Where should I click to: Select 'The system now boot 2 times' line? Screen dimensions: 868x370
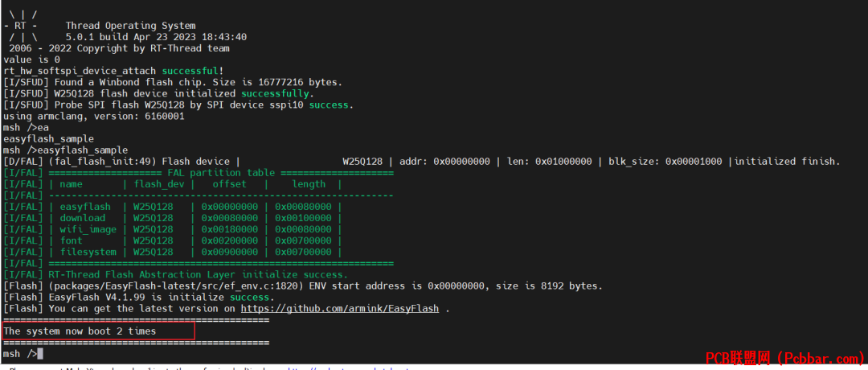click(x=80, y=331)
